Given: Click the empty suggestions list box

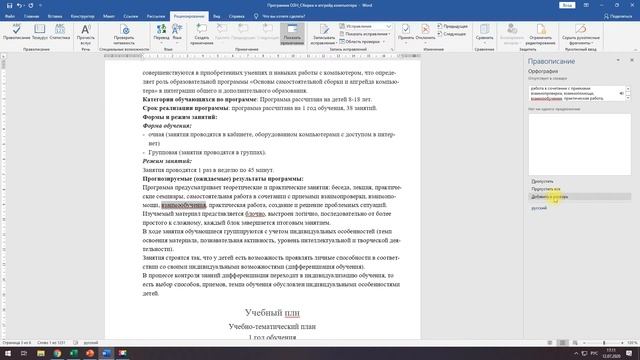Looking at the screenshot, I should (580, 144).
